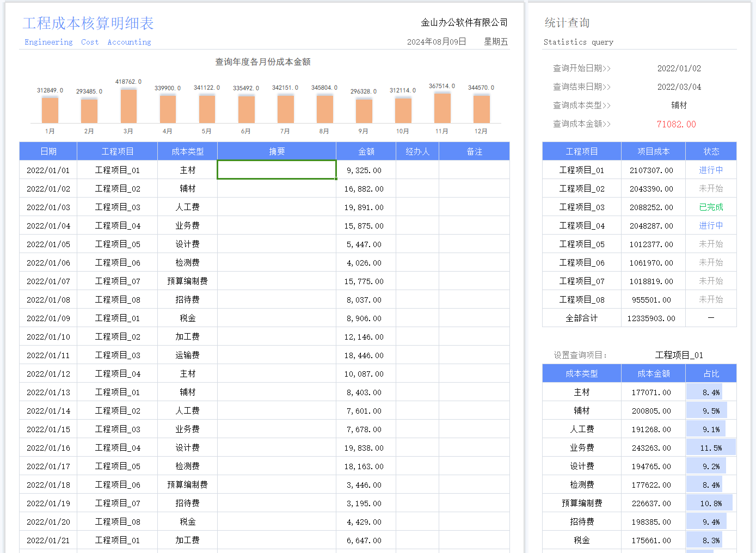Click the 经办人 column header

pyautogui.click(x=417, y=151)
